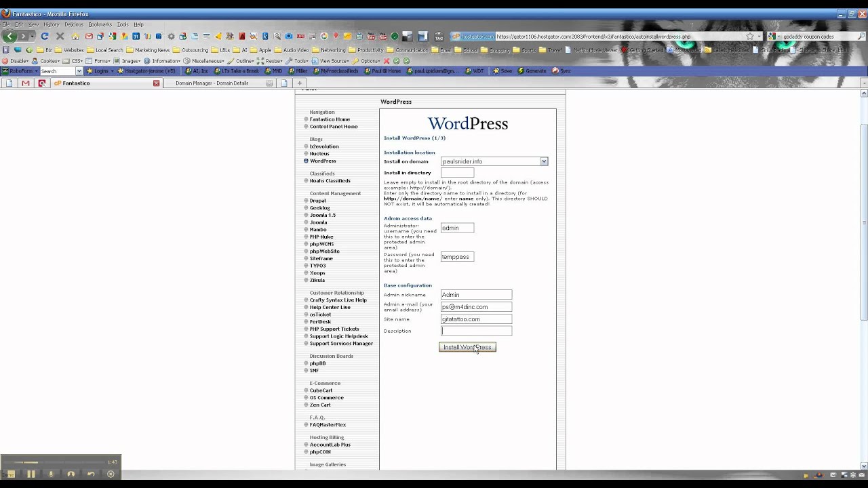Open the Information dropdown

[x=161, y=61]
